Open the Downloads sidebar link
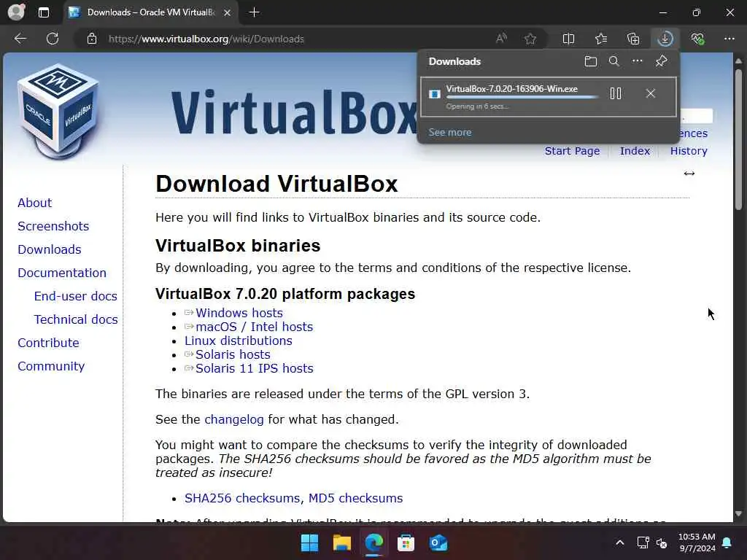 click(x=50, y=249)
